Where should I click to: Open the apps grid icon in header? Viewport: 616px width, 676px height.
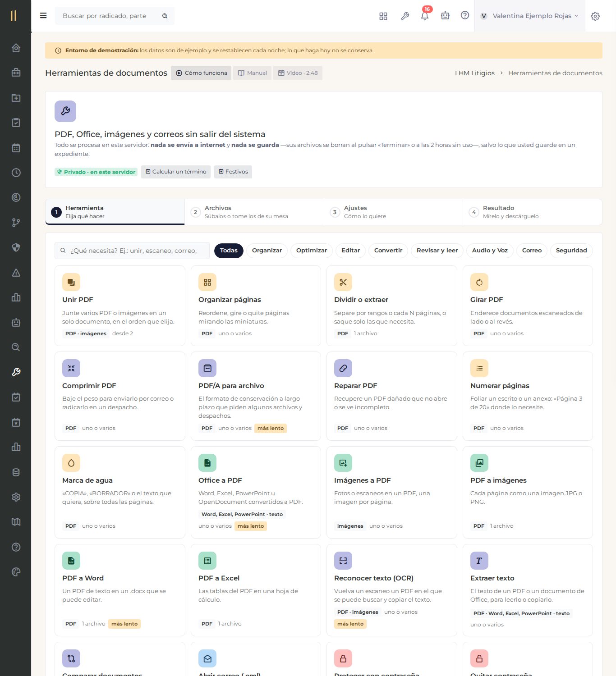[383, 16]
